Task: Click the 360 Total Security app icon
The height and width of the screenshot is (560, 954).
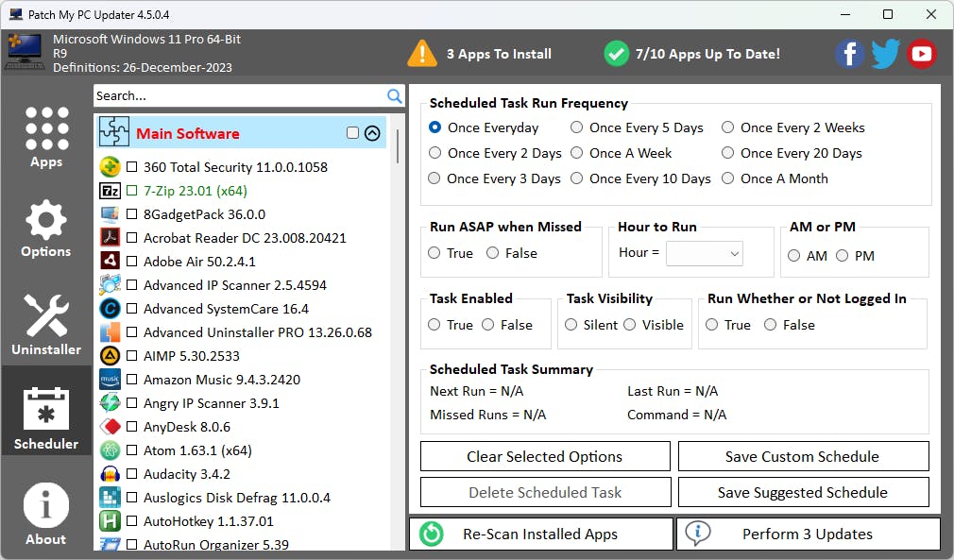Action: (x=110, y=166)
